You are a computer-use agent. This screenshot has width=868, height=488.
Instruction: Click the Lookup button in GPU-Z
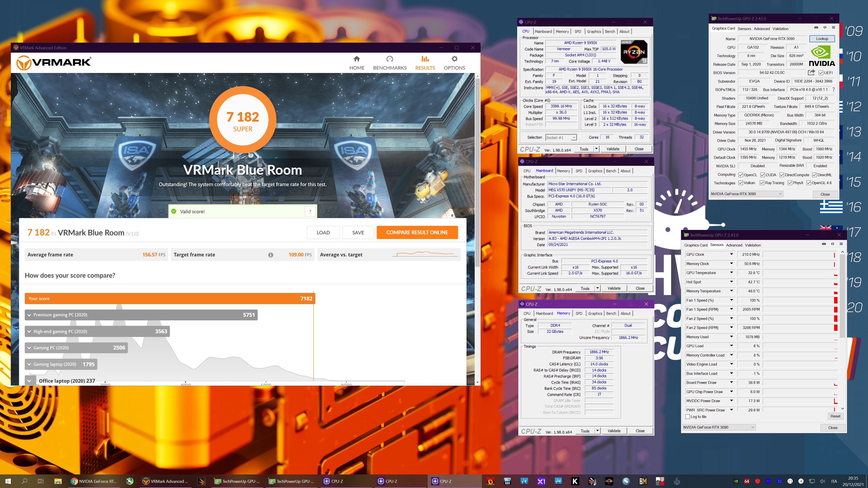pos(822,39)
